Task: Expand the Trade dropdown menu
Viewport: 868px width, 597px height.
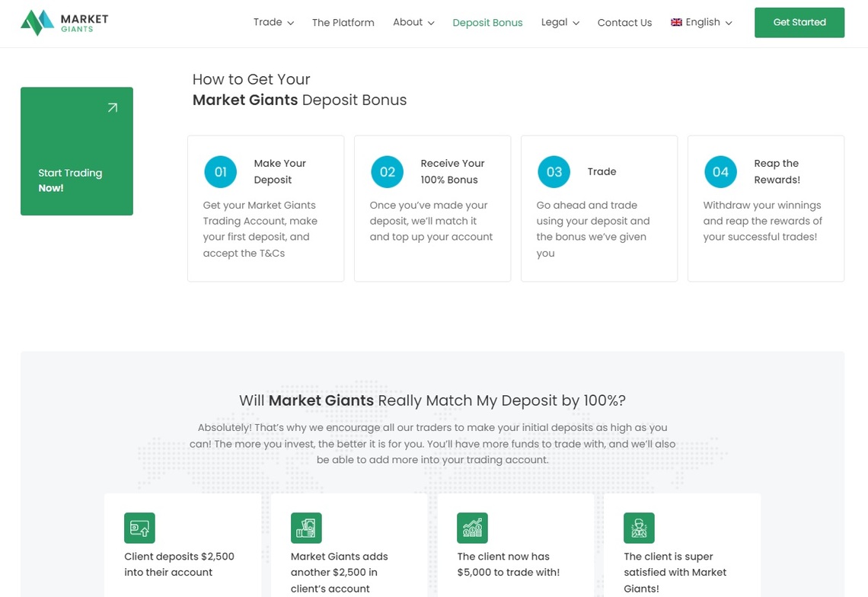Action: (273, 22)
